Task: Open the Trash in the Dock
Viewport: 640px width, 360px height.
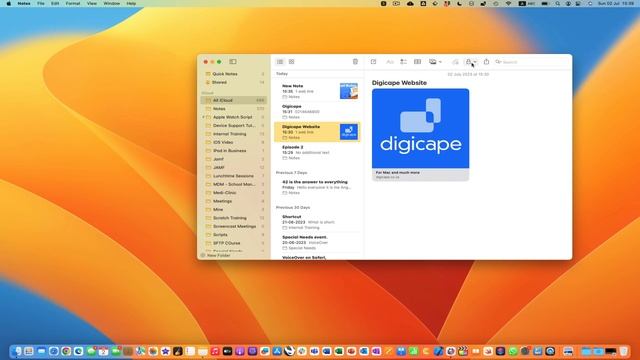Action: click(623, 351)
